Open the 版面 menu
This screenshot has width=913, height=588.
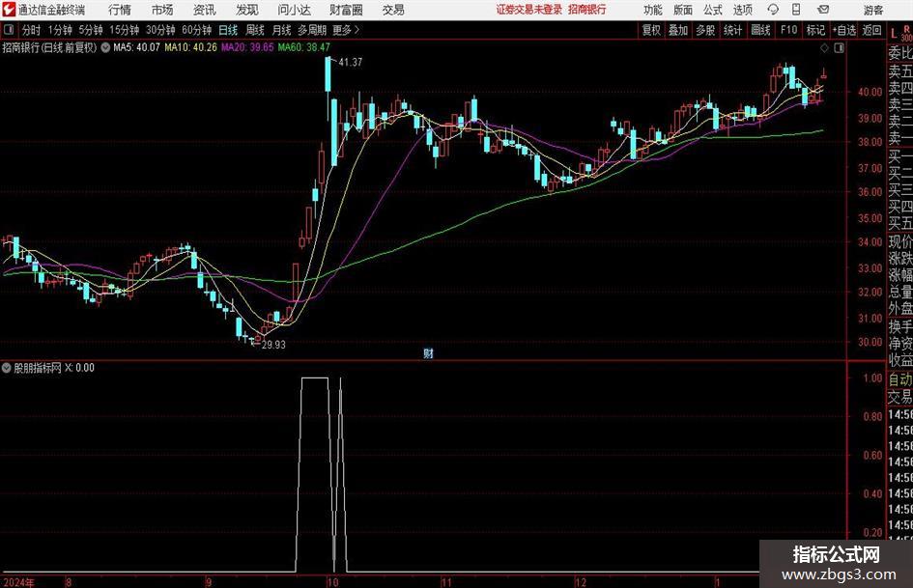pos(683,10)
